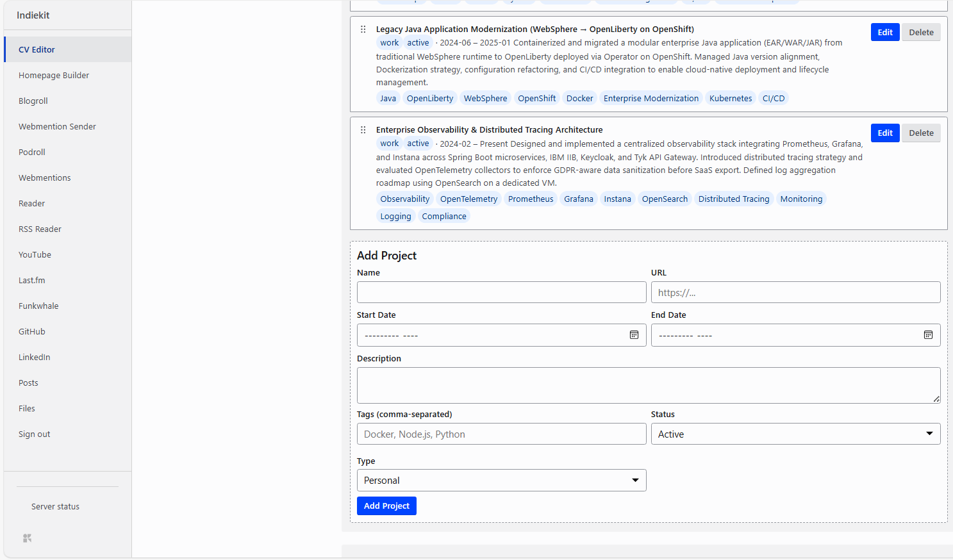Click drag handle of Legacy Java project

[x=363, y=29]
